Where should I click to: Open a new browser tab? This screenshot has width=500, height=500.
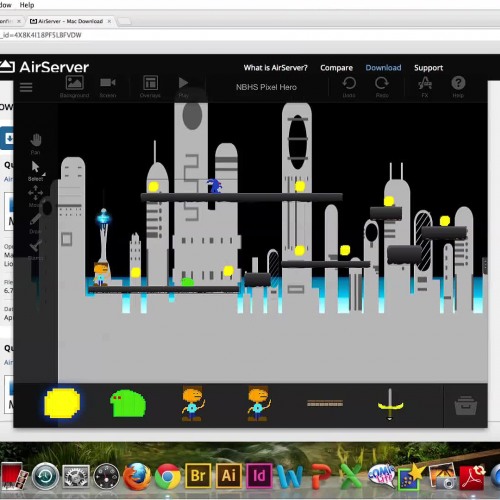(124, 22)
